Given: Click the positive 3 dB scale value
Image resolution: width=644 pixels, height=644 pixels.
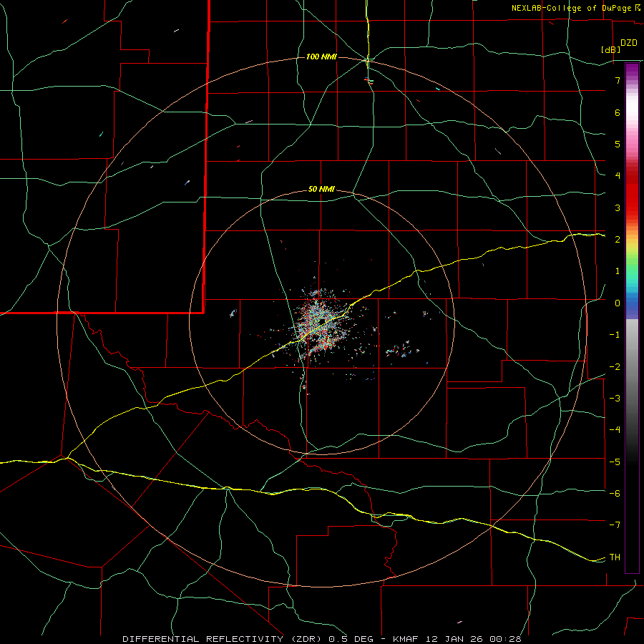Looking at the screenshot, I should (618, 208).
